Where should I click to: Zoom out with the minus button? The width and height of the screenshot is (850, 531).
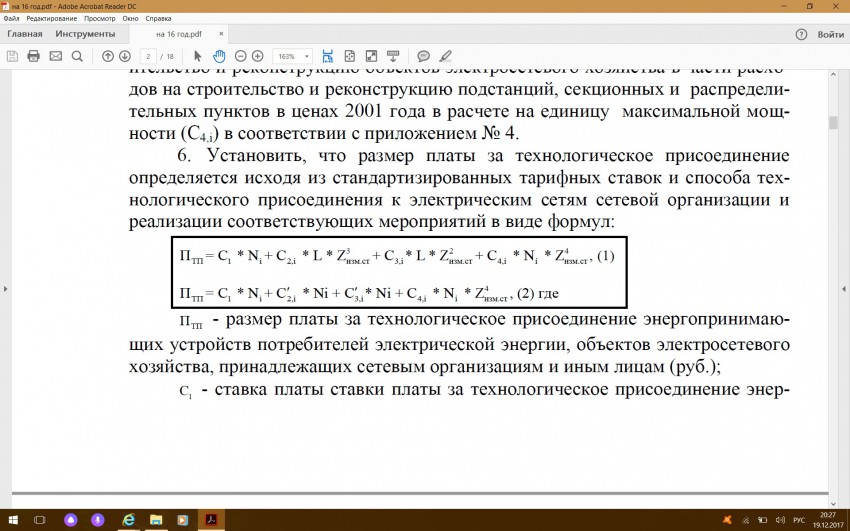(x=241, y=56)
